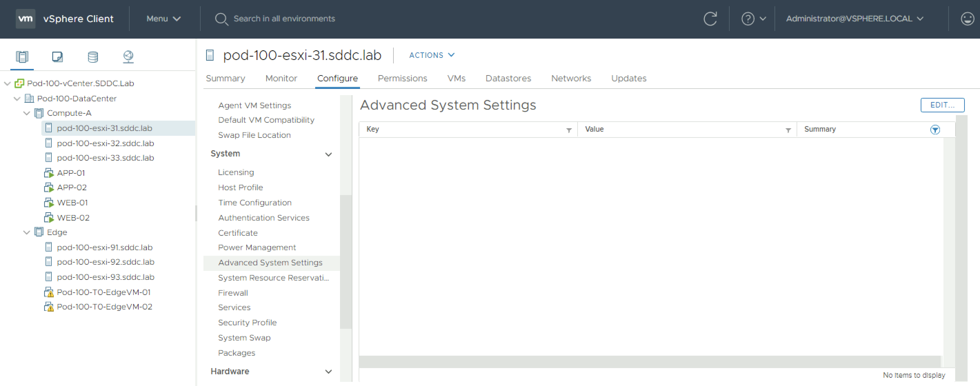
Task: Switch to VMs and Templates view icon
Action: coord(58,57)
